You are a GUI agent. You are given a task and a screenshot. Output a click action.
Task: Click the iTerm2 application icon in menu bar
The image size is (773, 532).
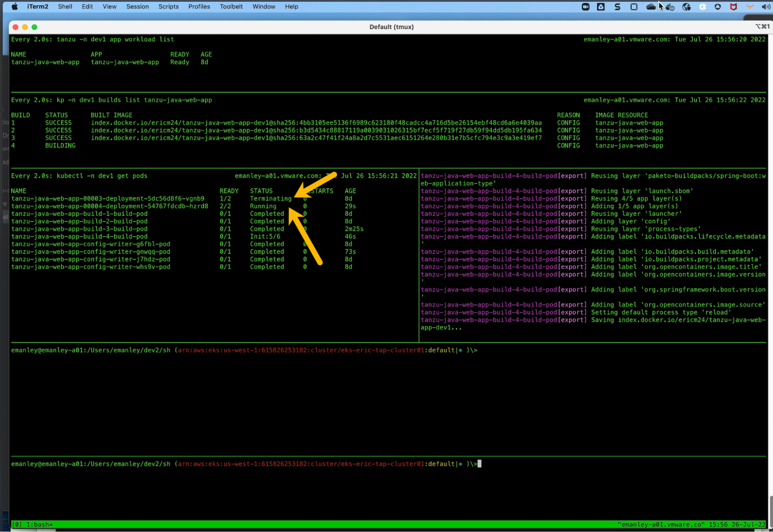tap(37, 7)
